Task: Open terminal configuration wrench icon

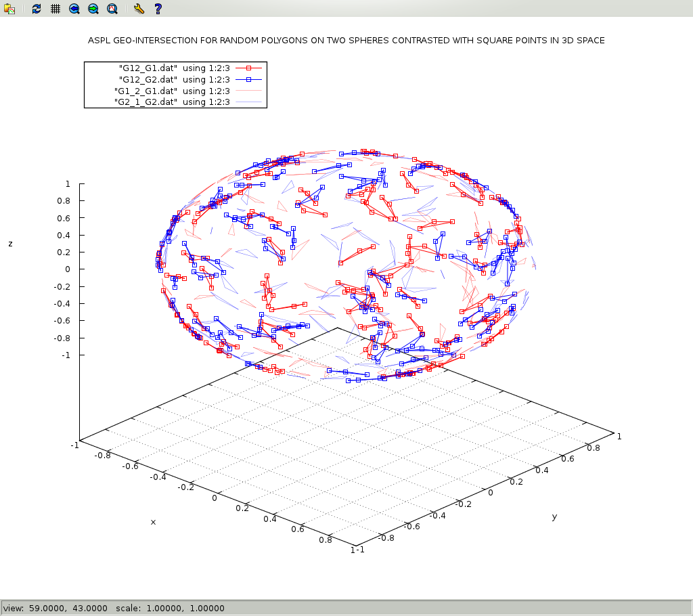Action: pyautogui.click(x=139, y=9)
